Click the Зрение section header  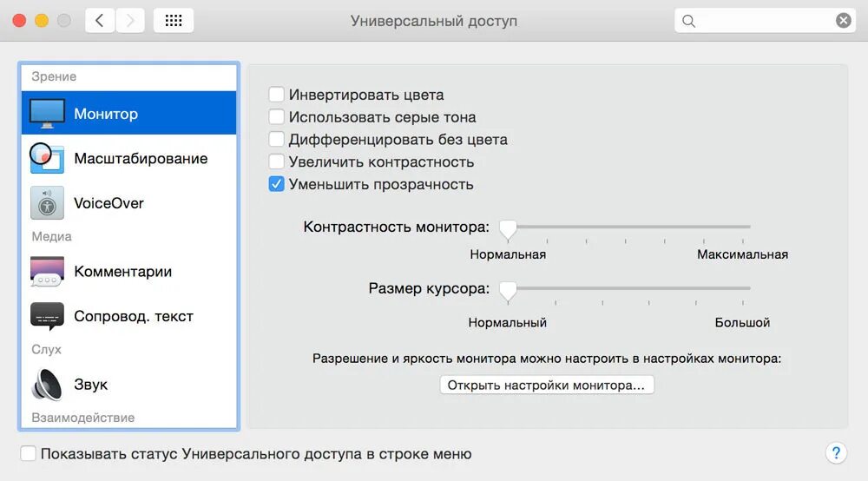tap(54, 76)
